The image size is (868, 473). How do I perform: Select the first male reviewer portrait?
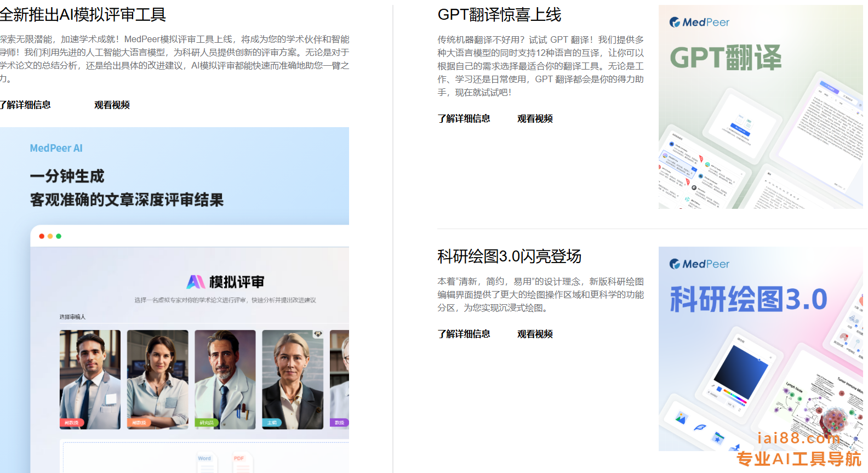pyautogui.click(x=90, y=379)
